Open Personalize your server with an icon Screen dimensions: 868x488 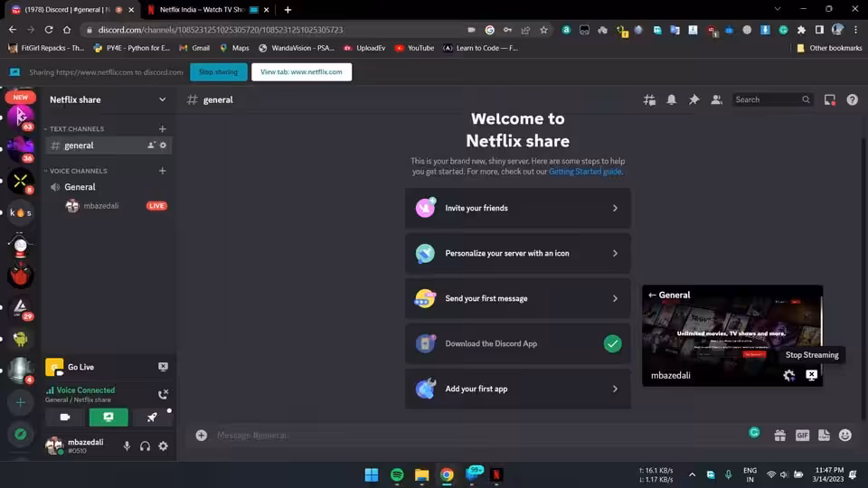click(517, 253)
